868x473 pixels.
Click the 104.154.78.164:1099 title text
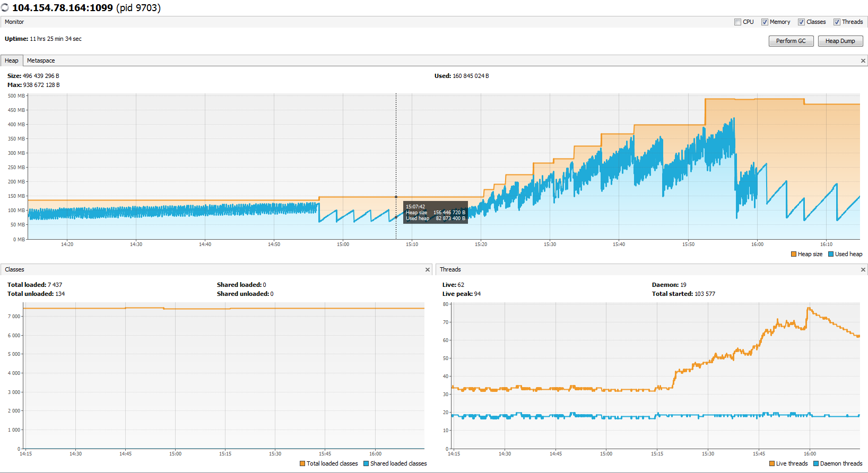pyautogui.click(x=63, y=8)
